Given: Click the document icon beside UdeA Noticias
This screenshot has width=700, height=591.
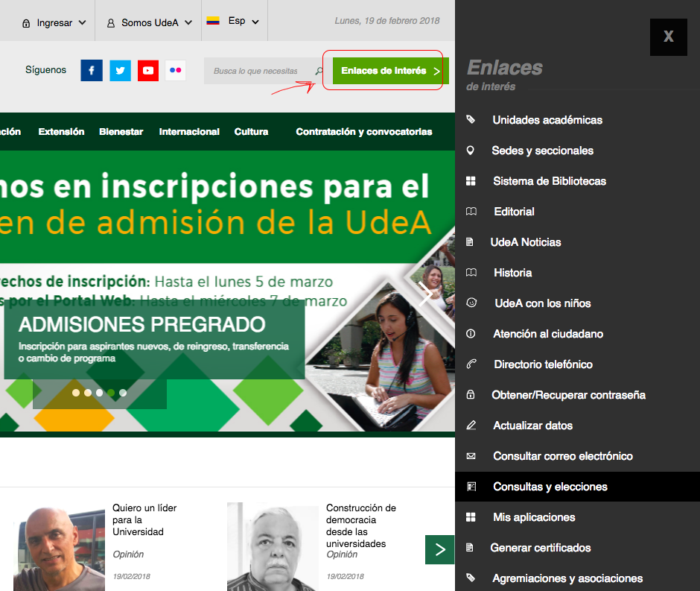Looking at the screenshot, I should tap(470, 242).
